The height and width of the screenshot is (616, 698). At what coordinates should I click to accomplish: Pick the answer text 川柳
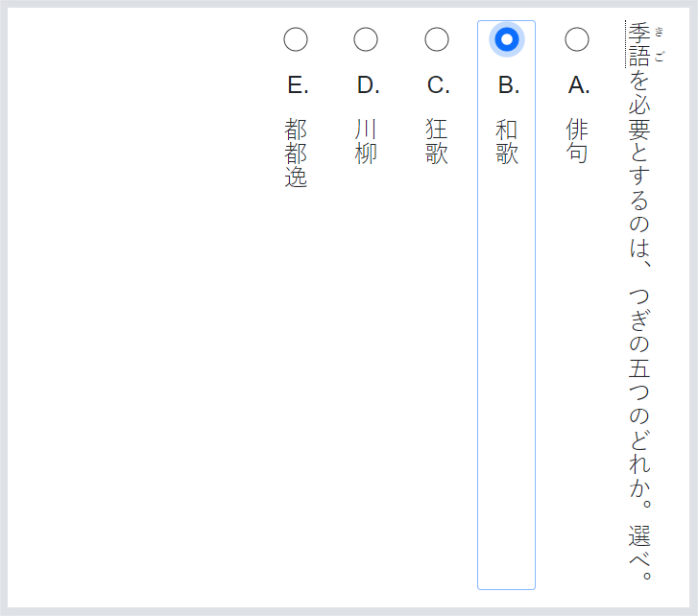coord(366,141)
